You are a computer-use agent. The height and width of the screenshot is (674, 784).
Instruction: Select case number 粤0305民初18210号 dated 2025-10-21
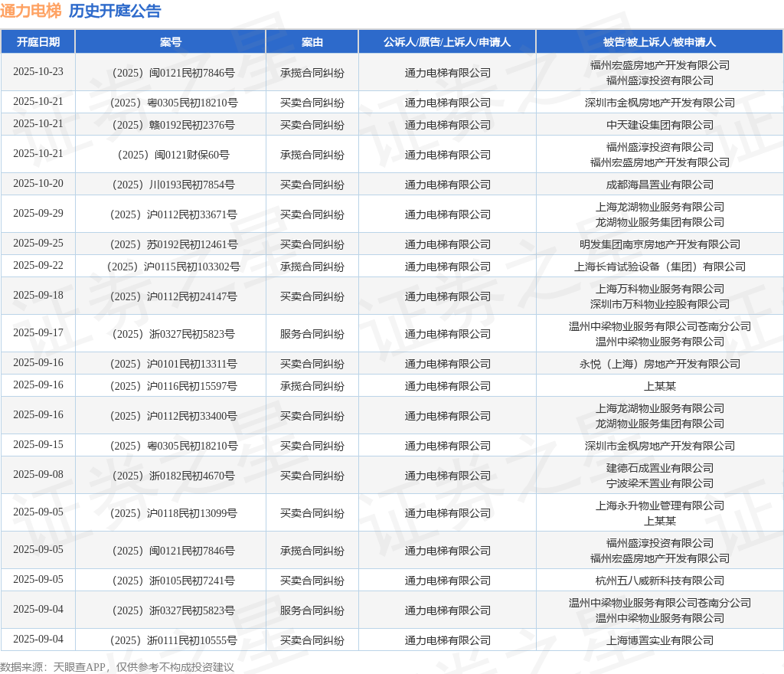(x=174, y=103)
